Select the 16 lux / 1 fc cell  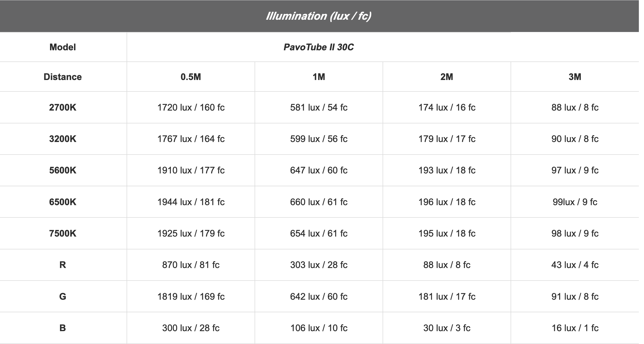click(575, 328)
